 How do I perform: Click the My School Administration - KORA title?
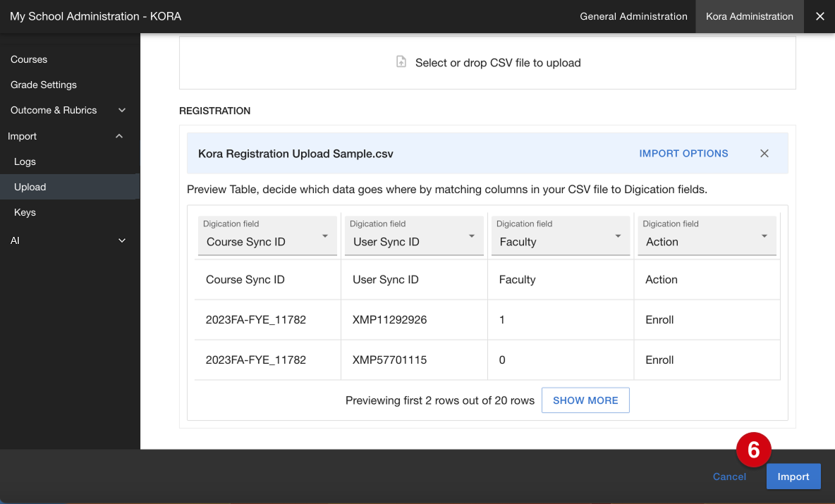point(96,16)
